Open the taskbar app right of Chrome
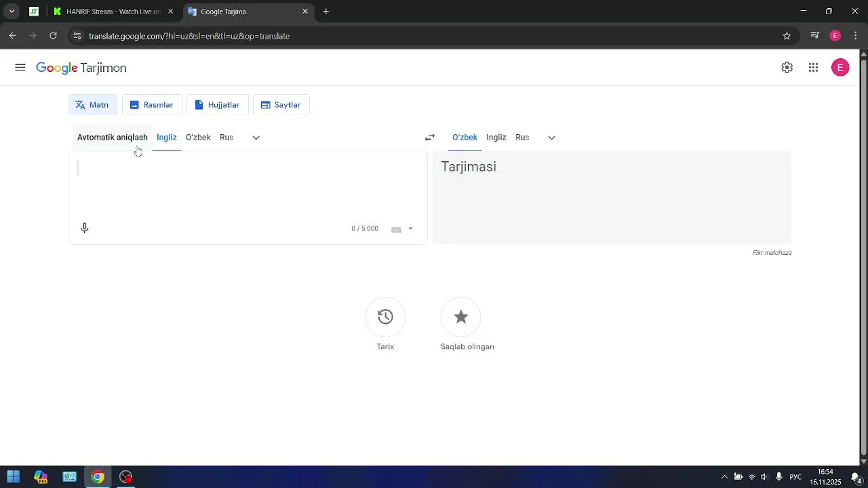868x488 pixels. [x=126, y=477]
